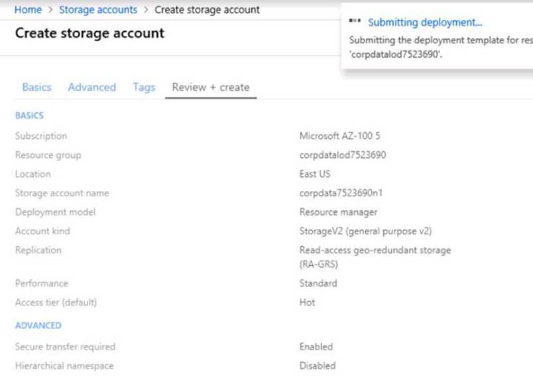The width and height of the screenshot is (533, 392).
Task: Click the Standard performance value
Action: (x=318, y=283)
